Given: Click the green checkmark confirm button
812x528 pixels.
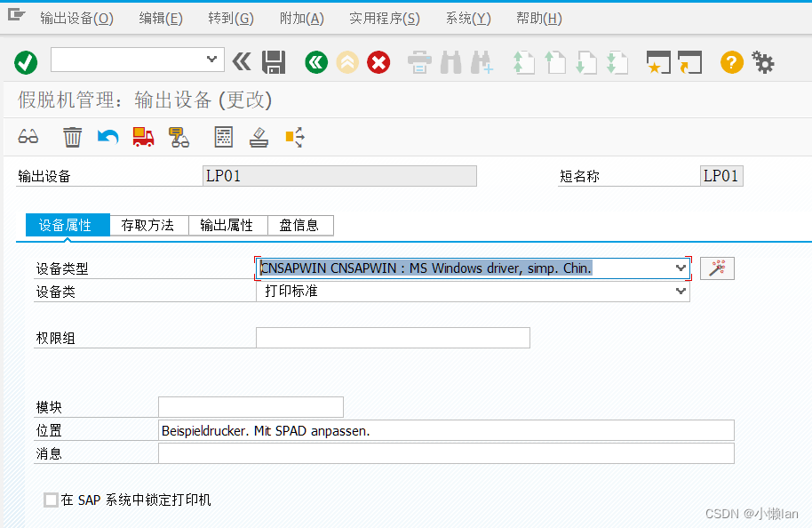Looking at the screenshot, I should [x=26, y=62].
